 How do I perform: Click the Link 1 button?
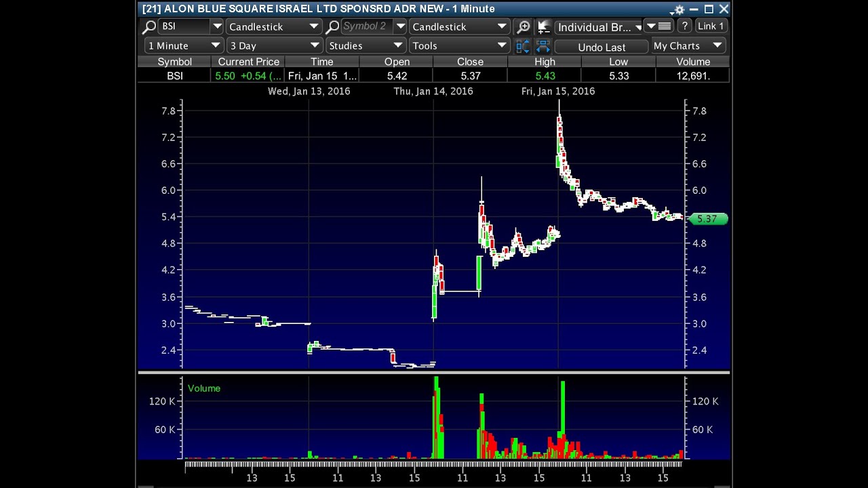pyautogui.click(x=711, y=26)
